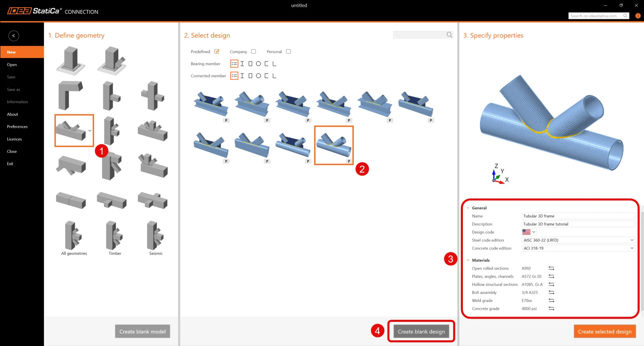Open Steel code edition dropdown
Viewport: 644px width, 346px height.
[x=578, y=240]
